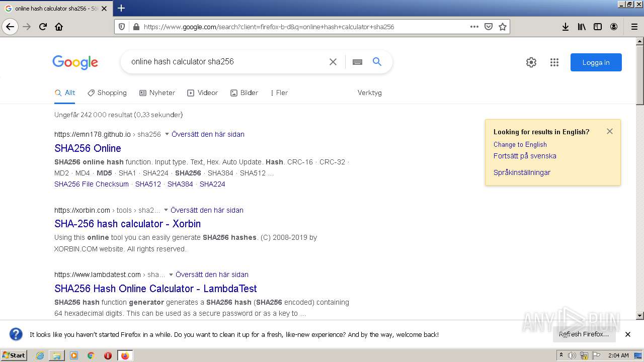This screenshot has width=644, height=362.
Task: Dismiss the Firefox refresh notification bar
Action: point(628,334)
